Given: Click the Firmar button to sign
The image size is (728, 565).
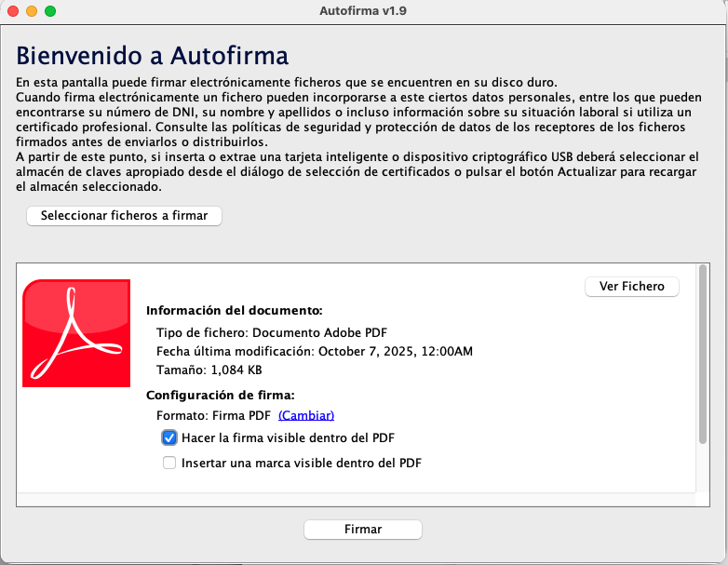Looking at the screenshot, I should tap(363, 529).
